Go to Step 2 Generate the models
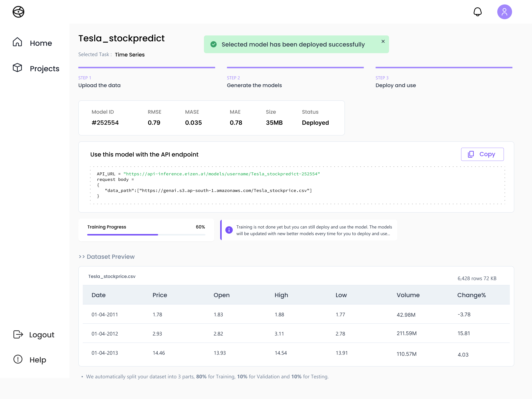The width and height of the screenshot is (532, 399). (x=254, y=85)
